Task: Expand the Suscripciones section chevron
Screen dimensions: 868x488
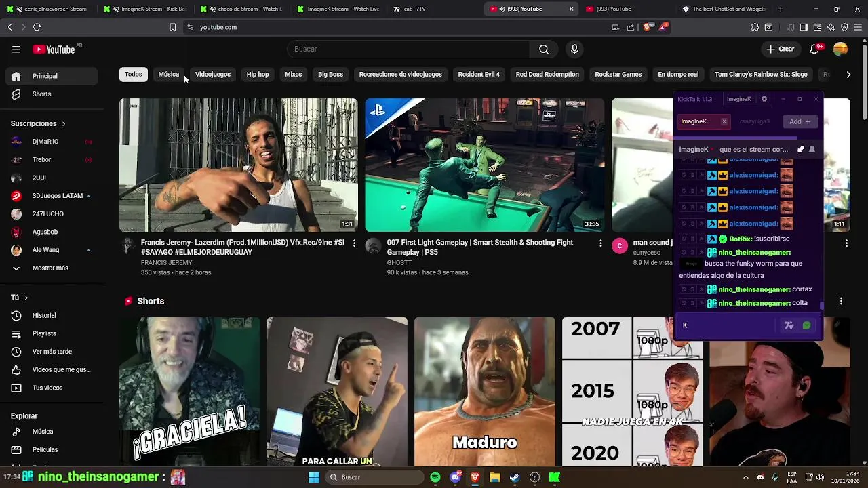Action: pyautogui.click(x=64, y=124)
